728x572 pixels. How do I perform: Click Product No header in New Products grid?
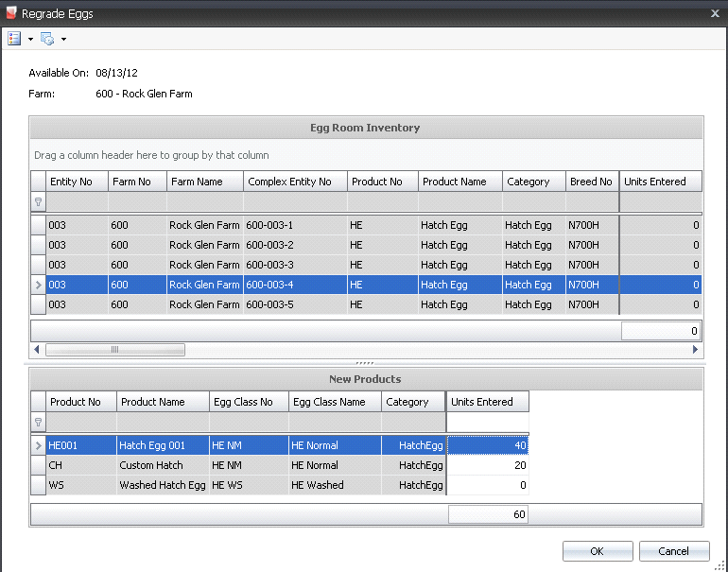click(81, 402)
